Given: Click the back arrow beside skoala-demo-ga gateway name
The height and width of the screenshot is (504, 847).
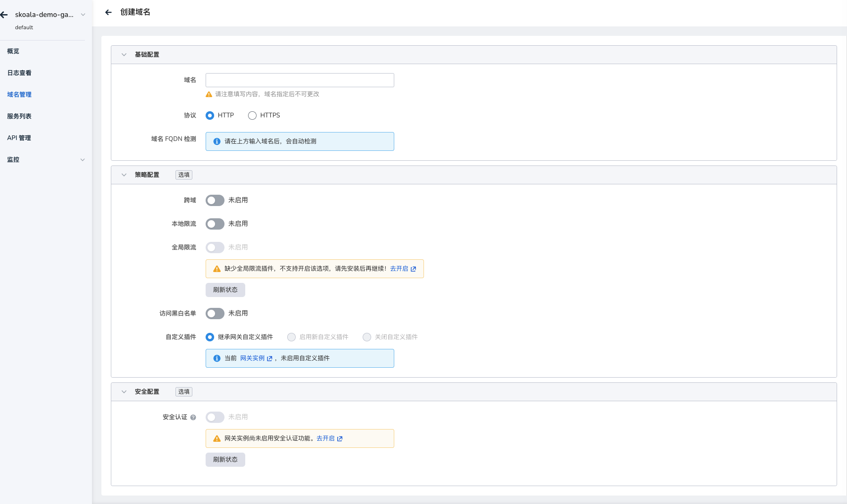Looking at the screenshot, I should click(4, 15).
